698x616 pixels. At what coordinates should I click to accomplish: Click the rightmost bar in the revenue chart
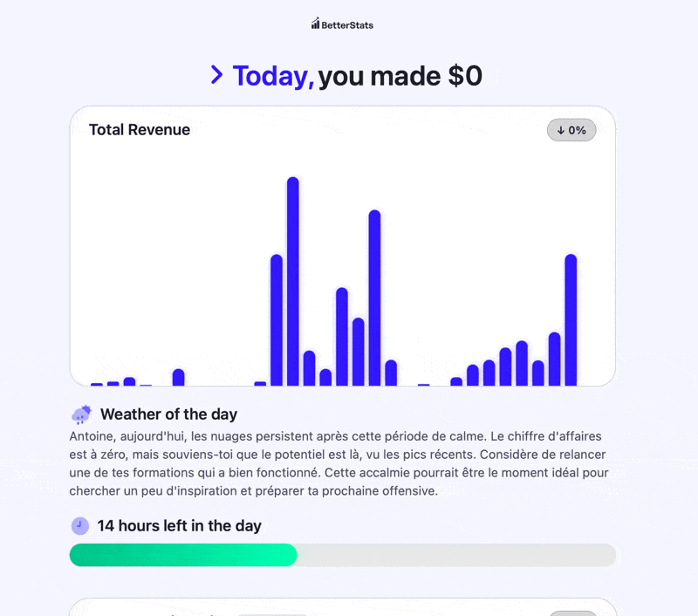point(571,318)
